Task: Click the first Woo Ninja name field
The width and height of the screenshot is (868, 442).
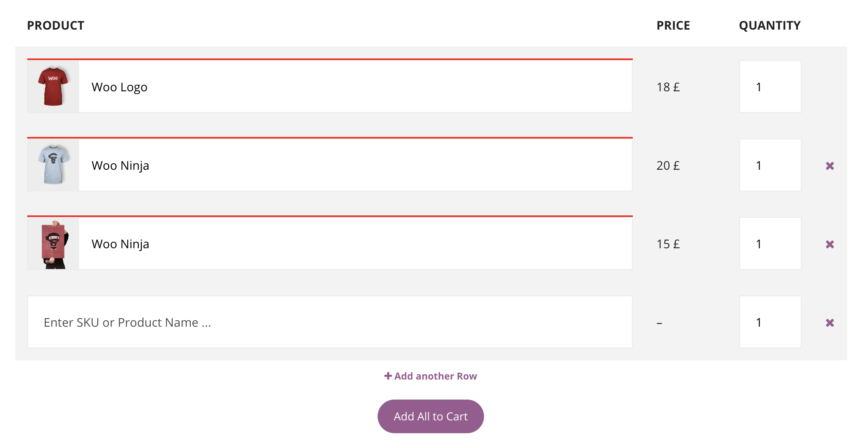Action: point(356,165)
